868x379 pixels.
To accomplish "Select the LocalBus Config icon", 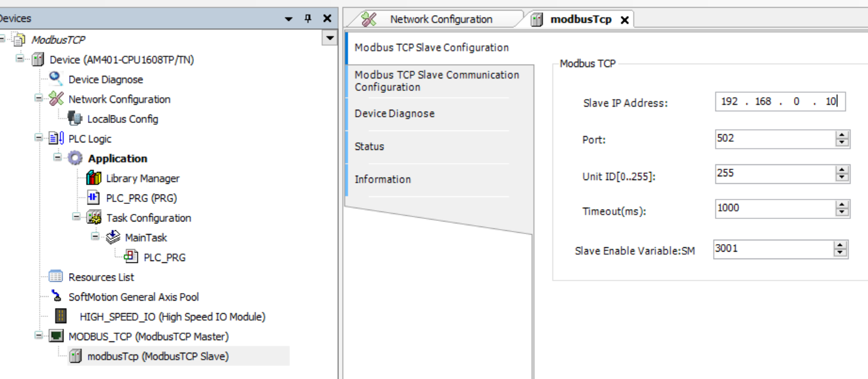I will pos(75,119).
